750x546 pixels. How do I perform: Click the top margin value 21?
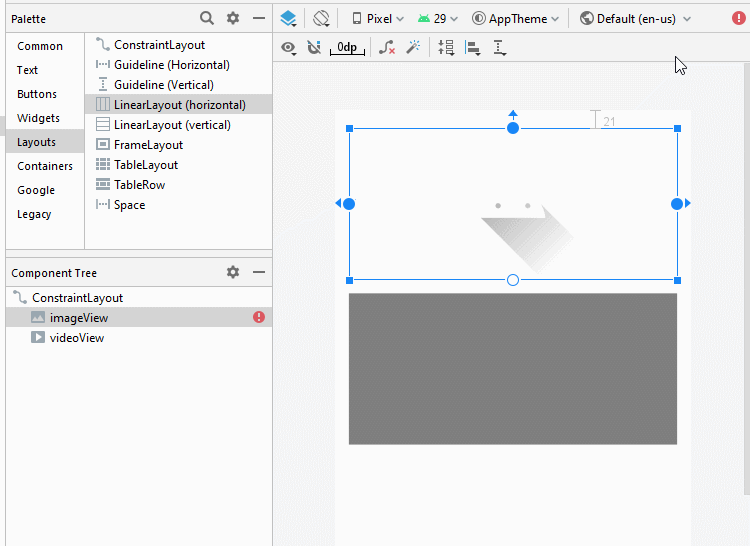[x=609, y=121]
